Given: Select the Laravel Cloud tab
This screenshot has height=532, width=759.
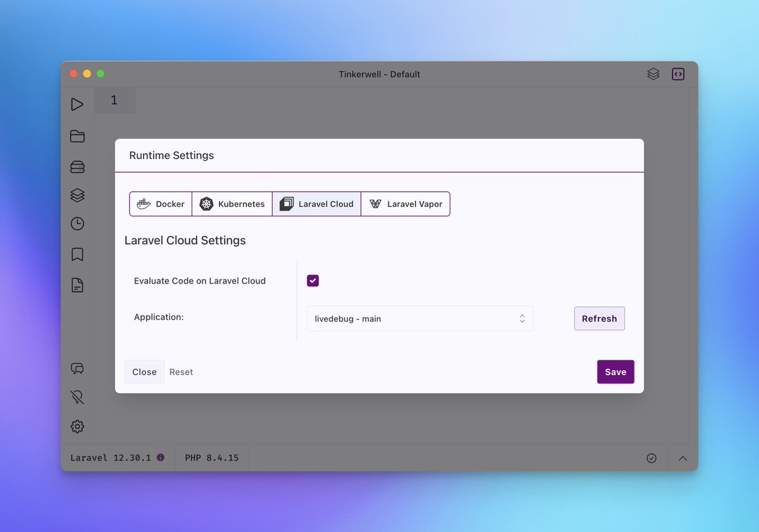Looking at the screenshot, I should pos(316,204).
